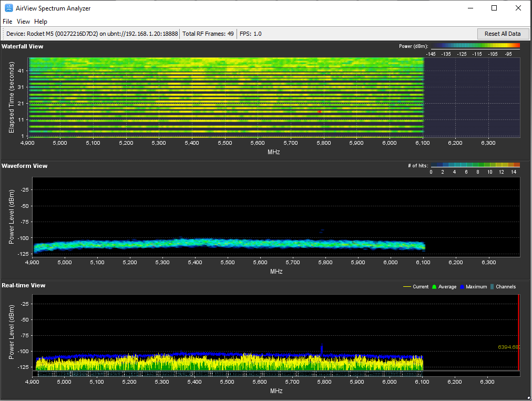The width and height of the screenshot is (532, 401).
Task: Click the Waterfall View heading
Action: tap(23, 46)
